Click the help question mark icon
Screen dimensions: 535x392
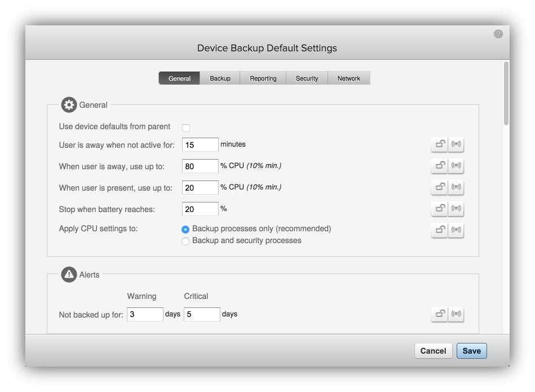click(498, 34)
